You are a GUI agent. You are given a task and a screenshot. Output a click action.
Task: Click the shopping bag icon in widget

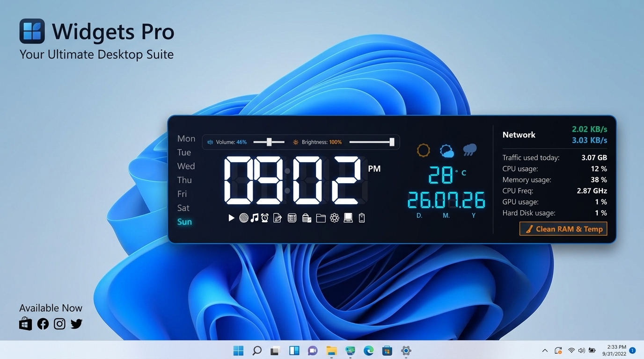pos(307,218)
